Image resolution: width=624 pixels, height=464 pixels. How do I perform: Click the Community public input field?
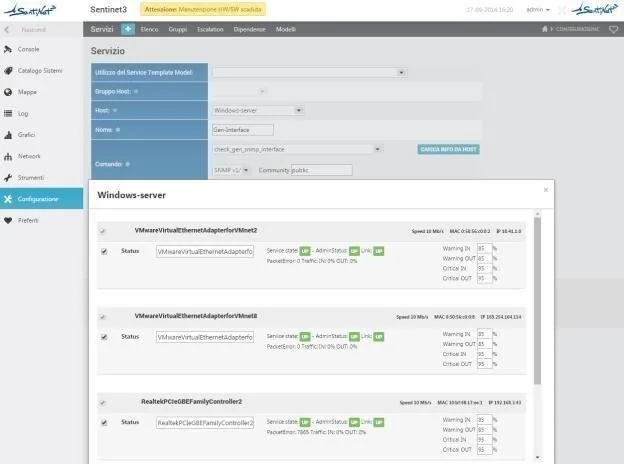click(322, 170)
